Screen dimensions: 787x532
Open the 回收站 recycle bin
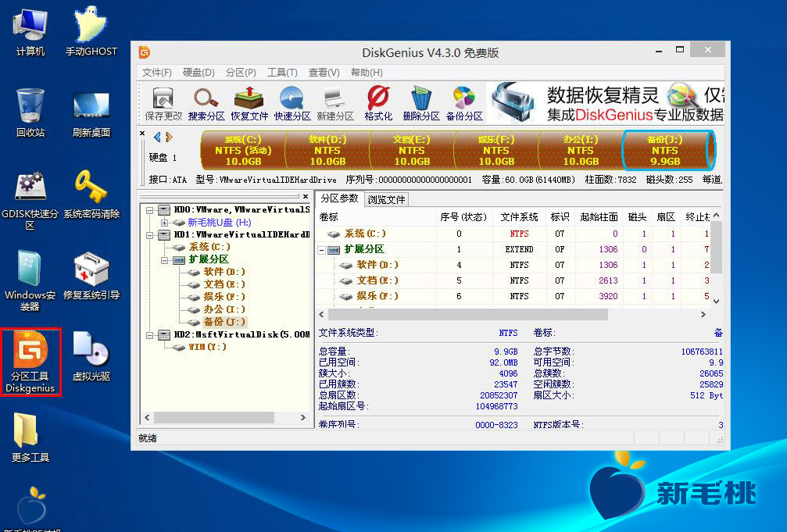pyautogui.click(x=30, y=113)
